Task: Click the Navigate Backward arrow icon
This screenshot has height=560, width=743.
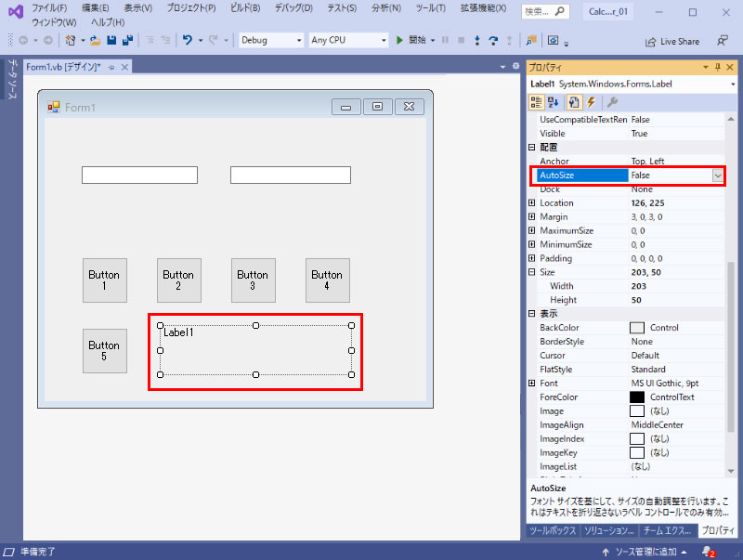Action: pos(23,41)
